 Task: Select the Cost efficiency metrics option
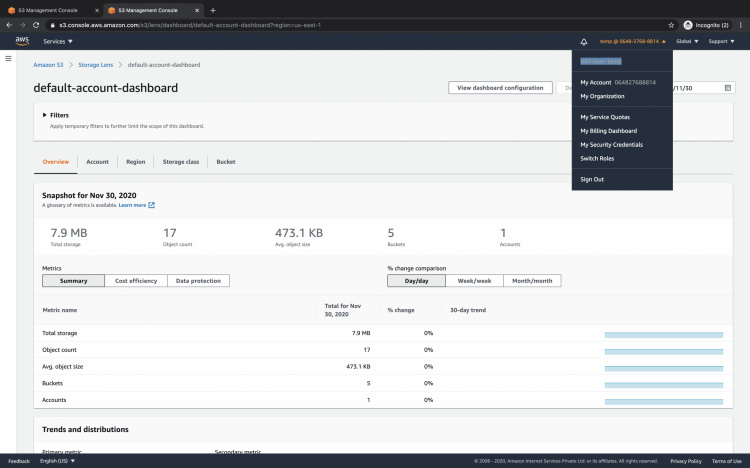tap(135, 281)
